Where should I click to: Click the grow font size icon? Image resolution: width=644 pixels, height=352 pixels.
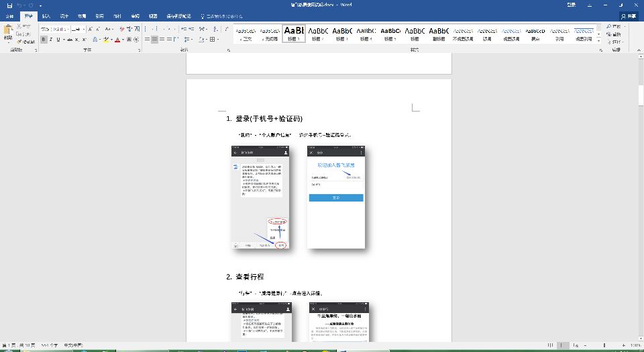pos(89,29)
